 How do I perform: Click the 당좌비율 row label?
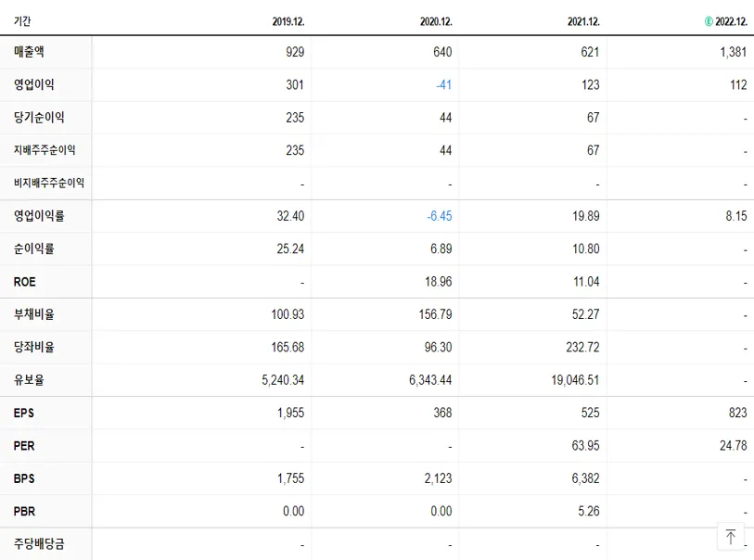pos(33,347)
